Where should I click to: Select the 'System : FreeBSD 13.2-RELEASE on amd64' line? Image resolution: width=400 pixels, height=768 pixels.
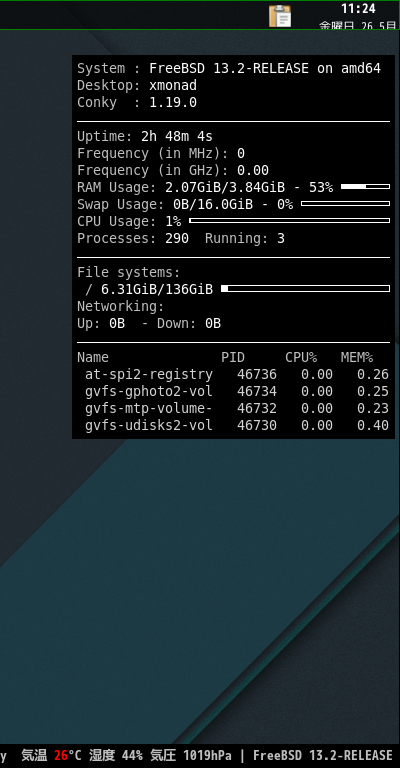(229, 69)
